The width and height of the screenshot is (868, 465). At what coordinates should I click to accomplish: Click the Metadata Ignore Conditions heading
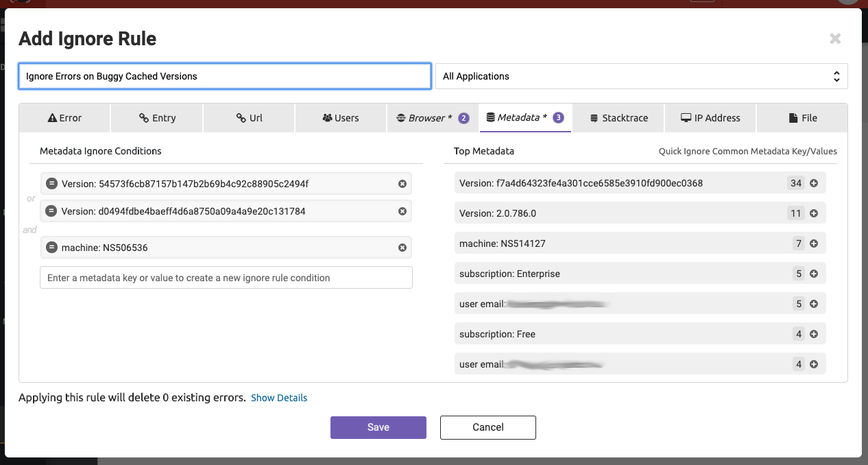101,151
